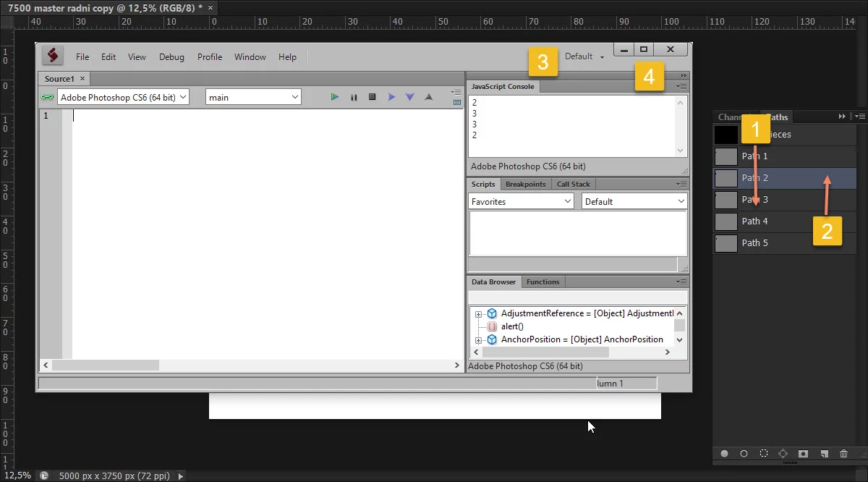This screenshot has width=868, height=482.
Task: Open the Edit menu
Action: [109, 56]
